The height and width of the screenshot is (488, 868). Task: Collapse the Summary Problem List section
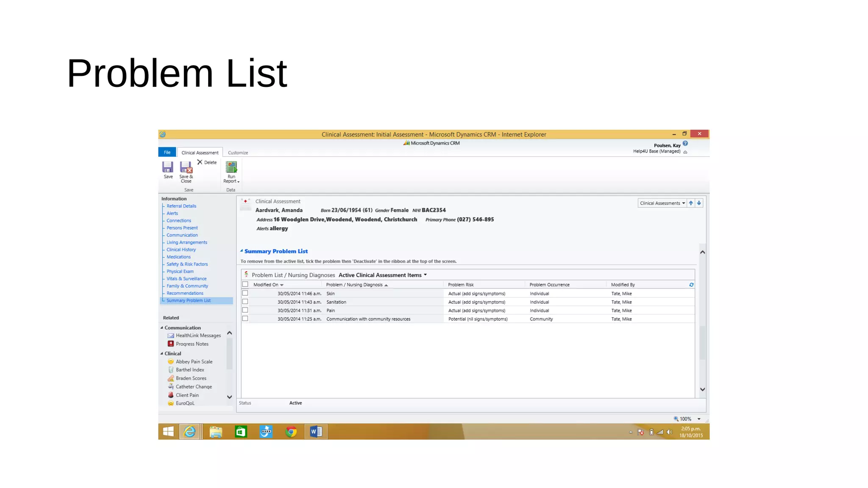tap(242, 251)
